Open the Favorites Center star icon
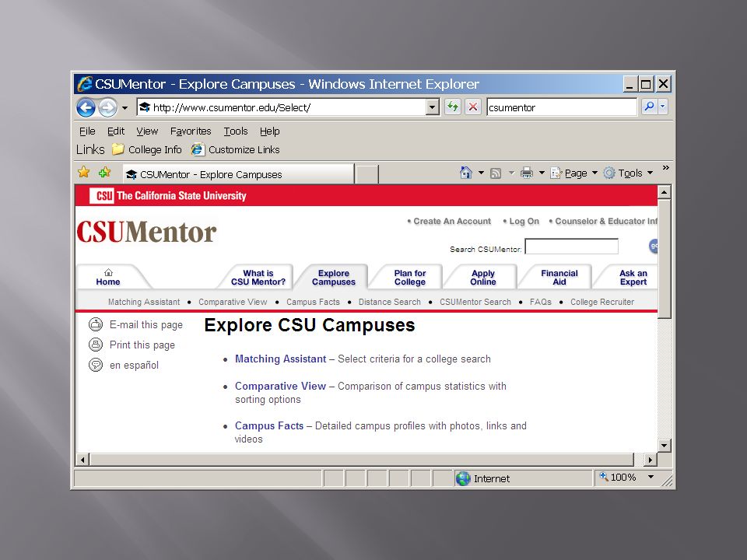The height and width of the screenshot is (560, 747). click(84, 173)
